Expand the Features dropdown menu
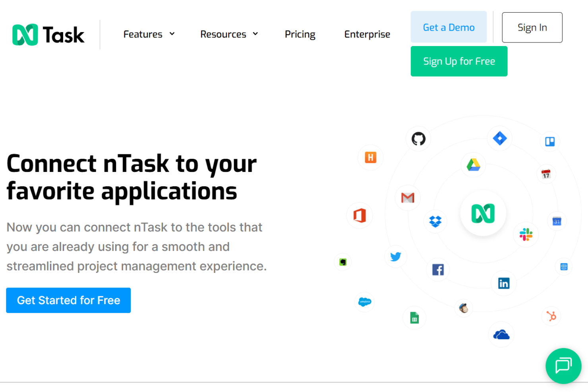Screen dimensions: 588x392 click(x=149, y=35)
